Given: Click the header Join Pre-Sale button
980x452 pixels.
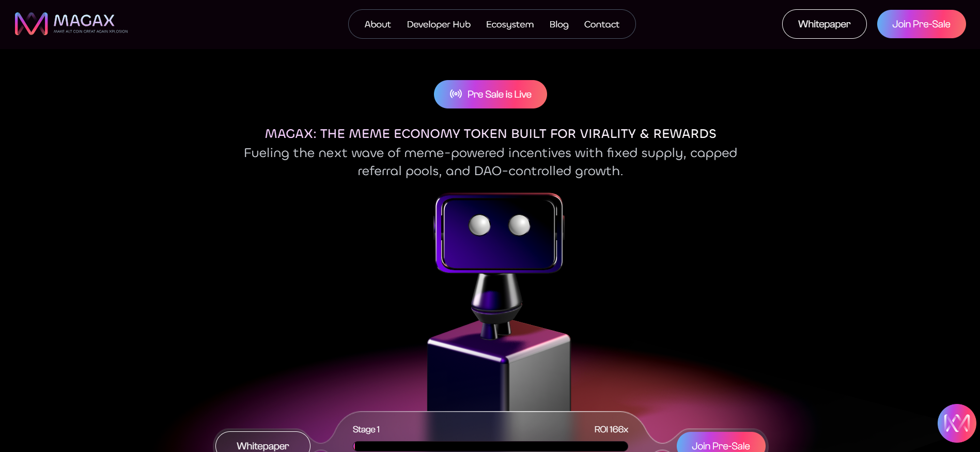Looking at the screenshot, I should pos(921,24).
